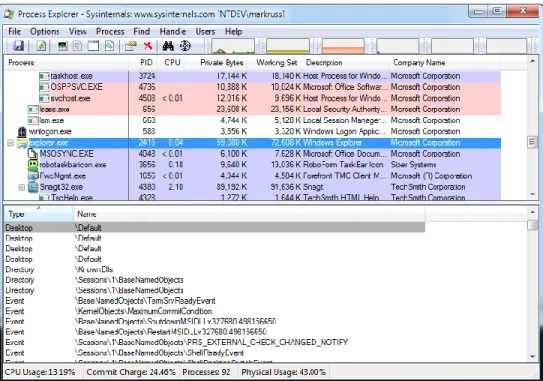Click the process list scrollbar up arrow
This screenshot has height=381, width=543.
(x=533, y=61)
